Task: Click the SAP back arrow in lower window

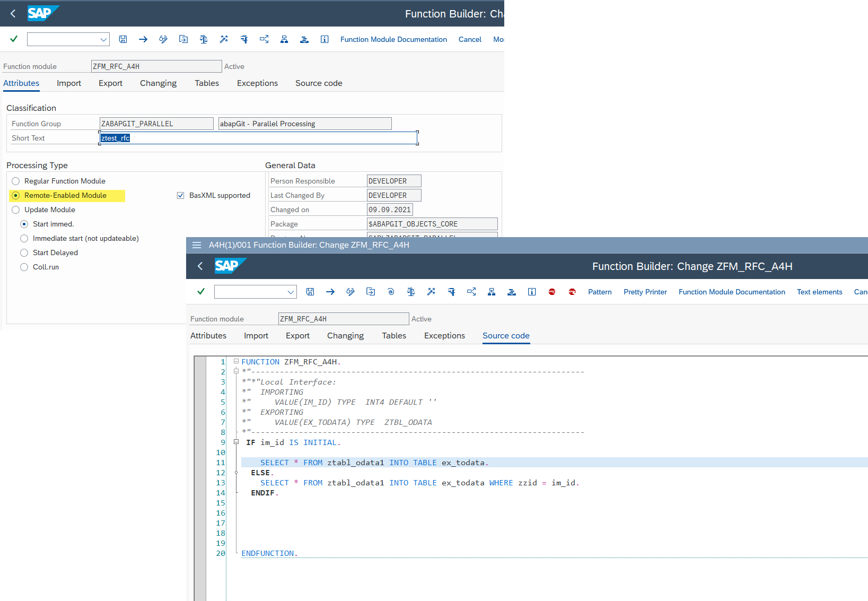Action: (200, 266)
